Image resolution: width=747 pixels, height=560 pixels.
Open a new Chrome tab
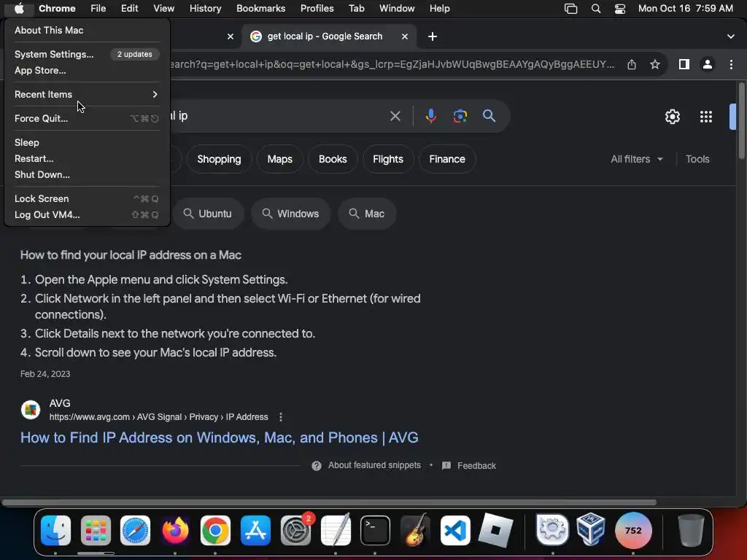pyautogui.click(x=432, y=36)
